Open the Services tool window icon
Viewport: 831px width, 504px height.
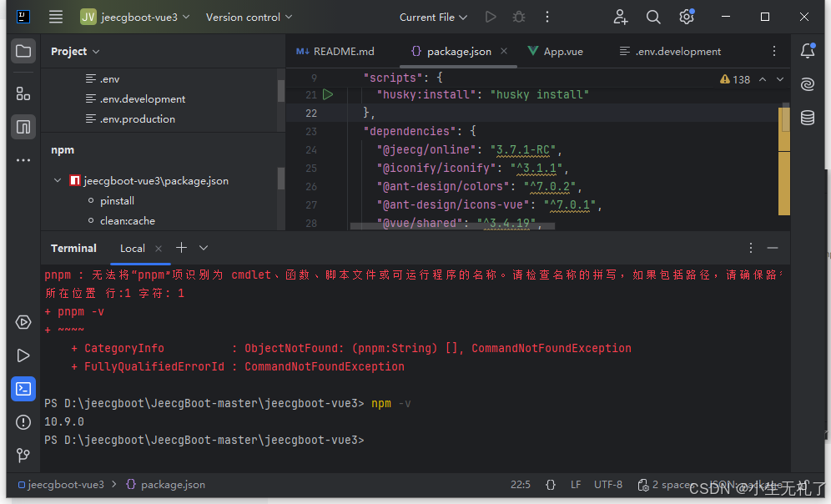(23, 322)
